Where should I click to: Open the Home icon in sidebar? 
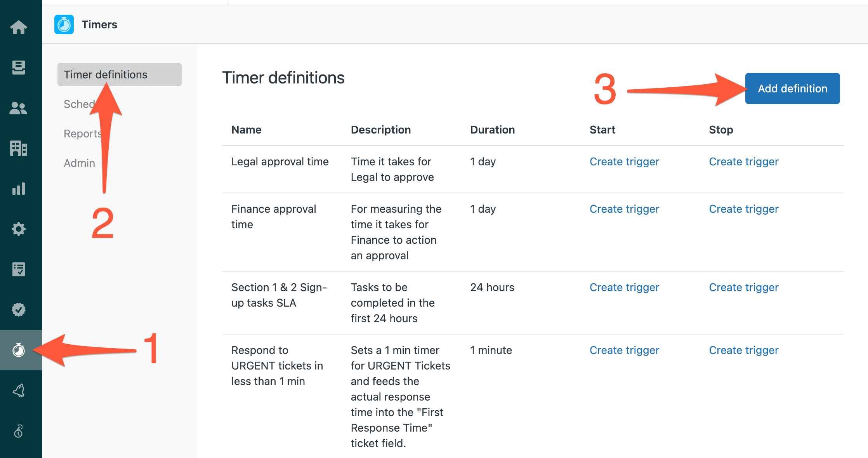click(x=19, y=27)
